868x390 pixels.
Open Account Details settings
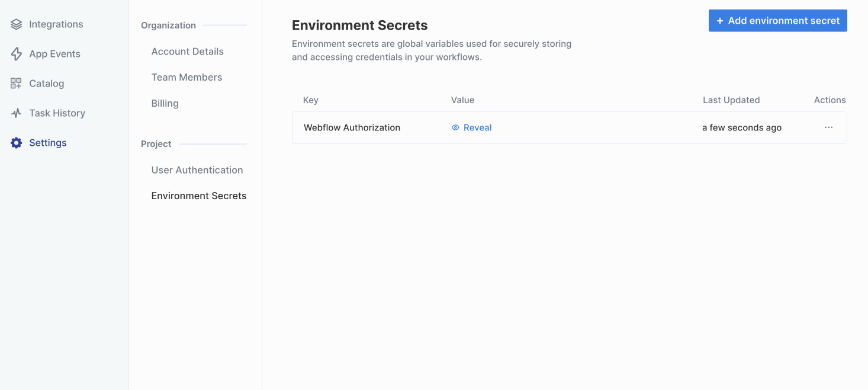pyautogui.click(x=188, y=52)
